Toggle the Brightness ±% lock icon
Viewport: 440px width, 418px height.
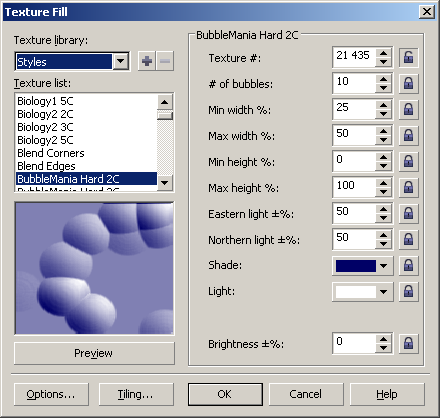[408, 343]
